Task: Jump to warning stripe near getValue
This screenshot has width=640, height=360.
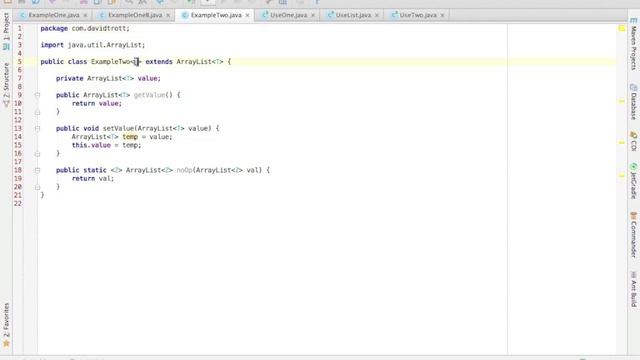Action: coord(622,101)
